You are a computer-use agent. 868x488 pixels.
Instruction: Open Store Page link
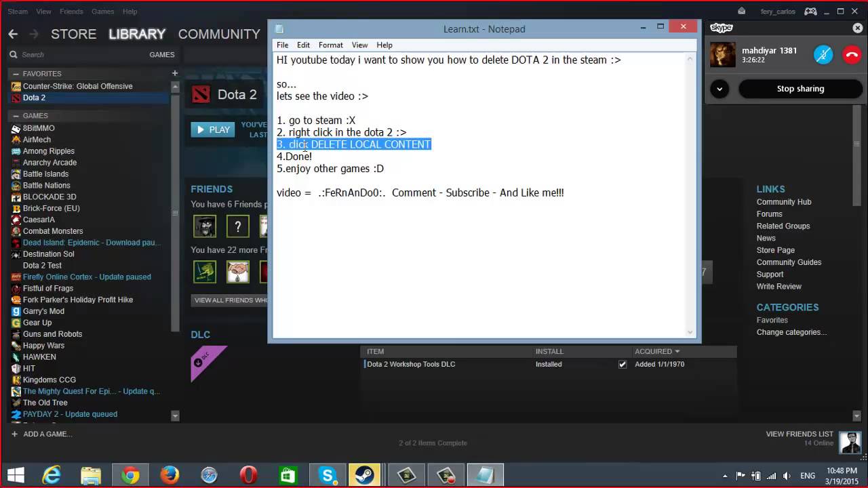click(x=776, y=250)
